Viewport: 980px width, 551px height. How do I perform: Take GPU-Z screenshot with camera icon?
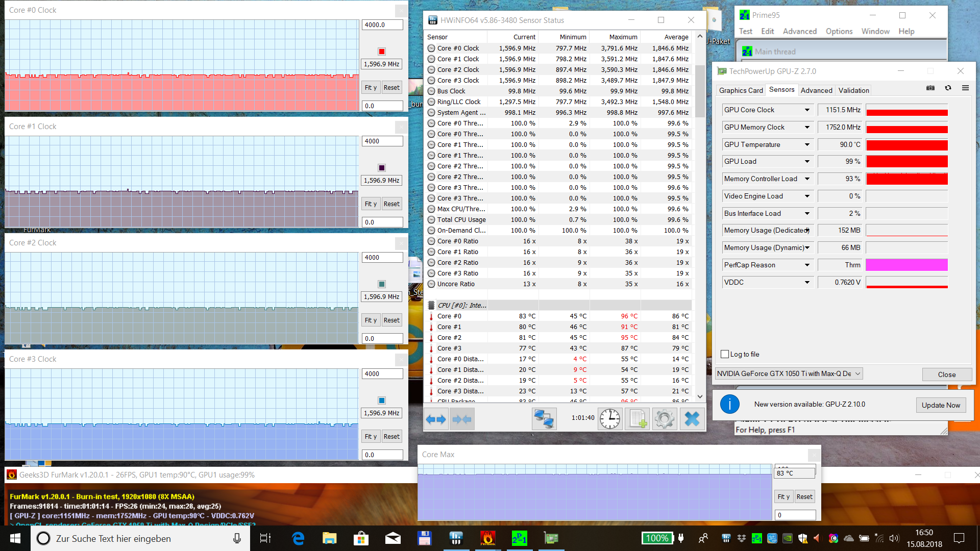click(x=930, y=88)
